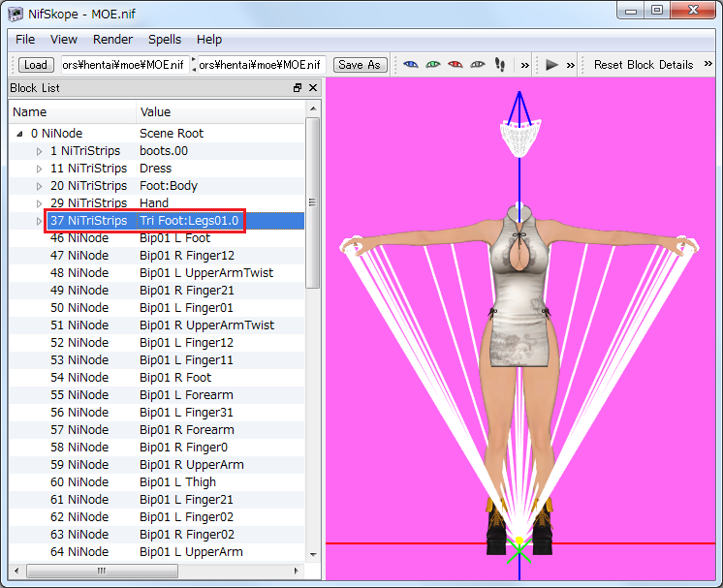
Task: Click the white dress in 3D view
Action: (520, 291)
